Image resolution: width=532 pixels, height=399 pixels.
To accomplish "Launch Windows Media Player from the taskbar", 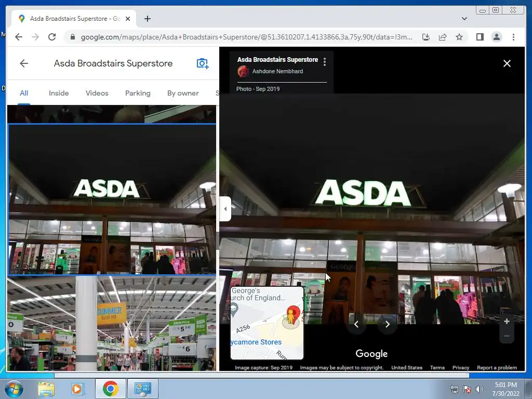I will 77,389.
